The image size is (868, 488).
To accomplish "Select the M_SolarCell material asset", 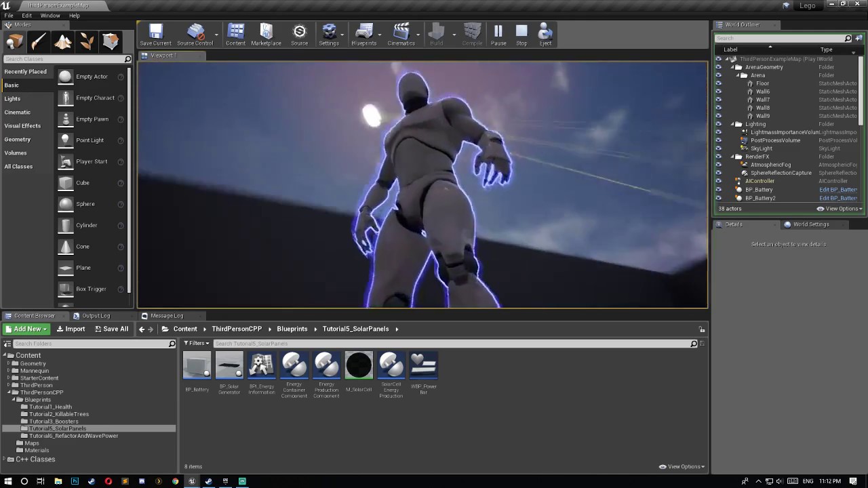I will [x=359, y=371].
